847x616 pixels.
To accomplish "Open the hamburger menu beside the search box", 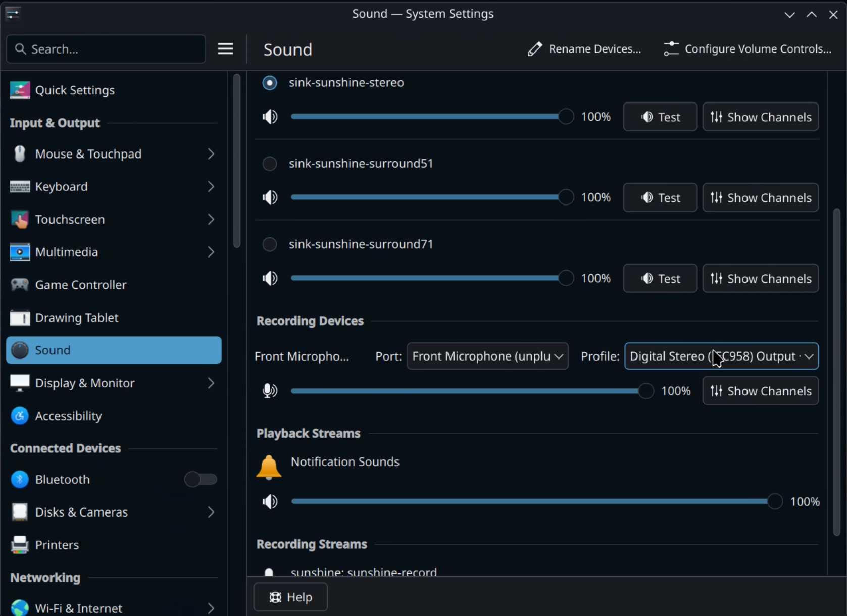I will click(x=225, y=49).
